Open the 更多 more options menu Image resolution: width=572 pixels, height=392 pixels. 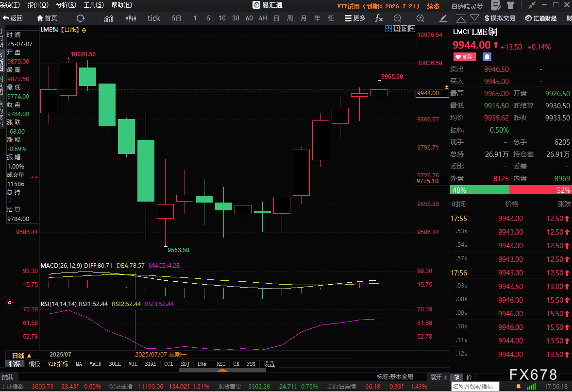355,18
